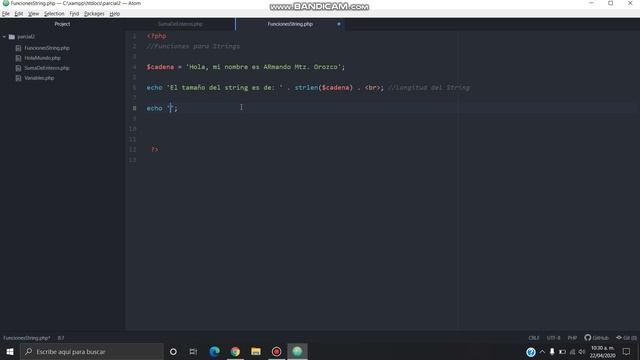Collapse the parcial2 folder arrow
This screenshot has width=640, height=360.
click(x=4, y=37)
